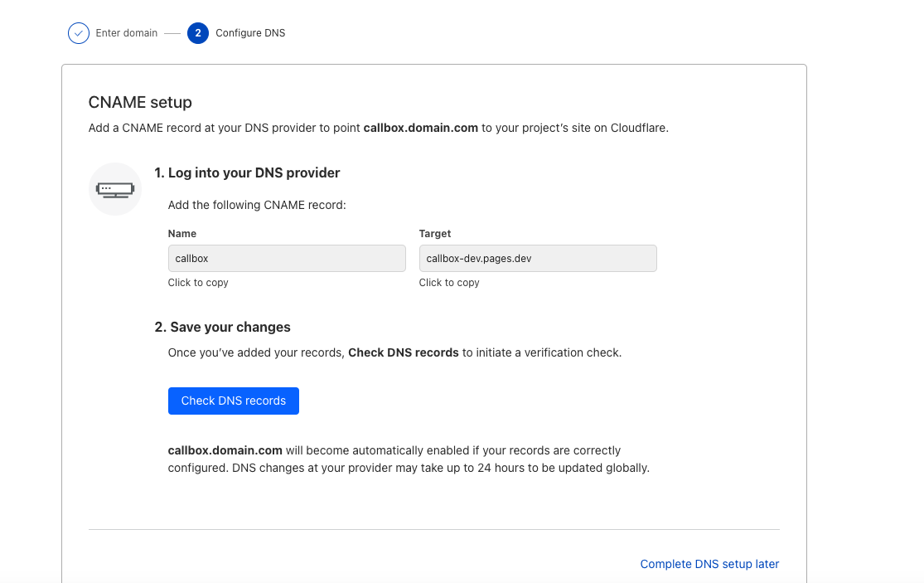This screenshot has width=924, height=583.
Task: Click the 'Log into your DNS provider' heading
Action: [x=247, y=173]
